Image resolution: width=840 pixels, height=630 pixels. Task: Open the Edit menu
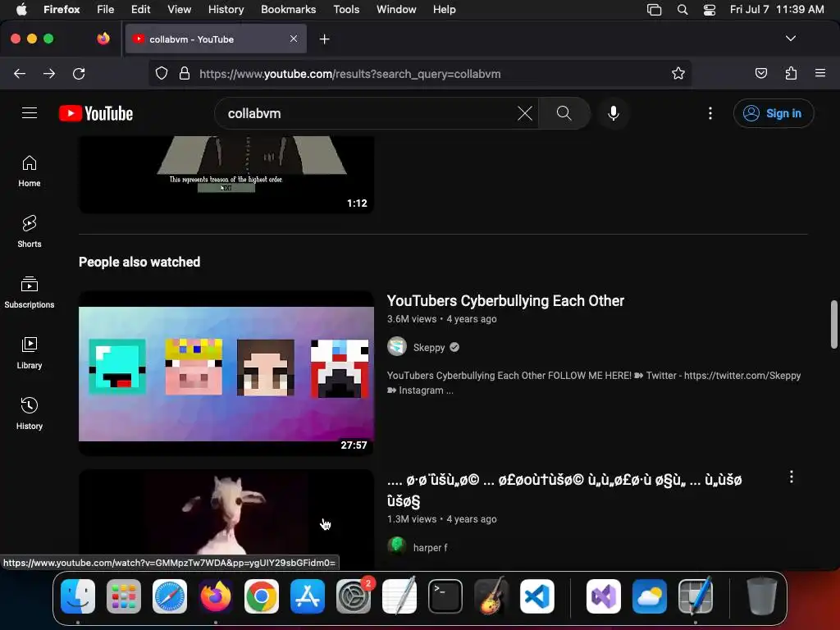coord(140,9)
